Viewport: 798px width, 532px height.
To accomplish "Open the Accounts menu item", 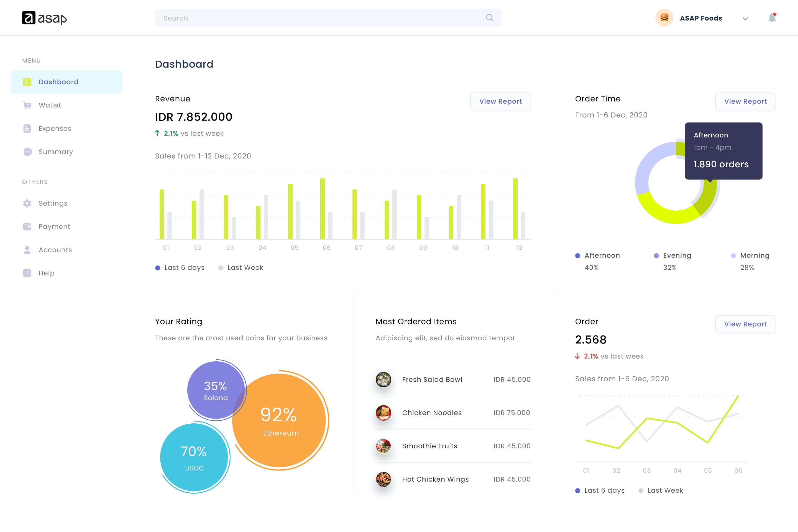I will tap(55, 250).
